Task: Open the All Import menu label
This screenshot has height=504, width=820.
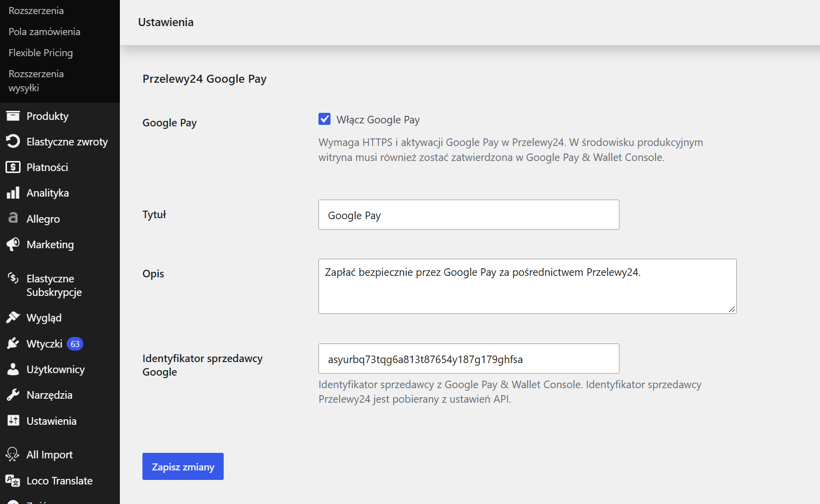Action: 50,454
